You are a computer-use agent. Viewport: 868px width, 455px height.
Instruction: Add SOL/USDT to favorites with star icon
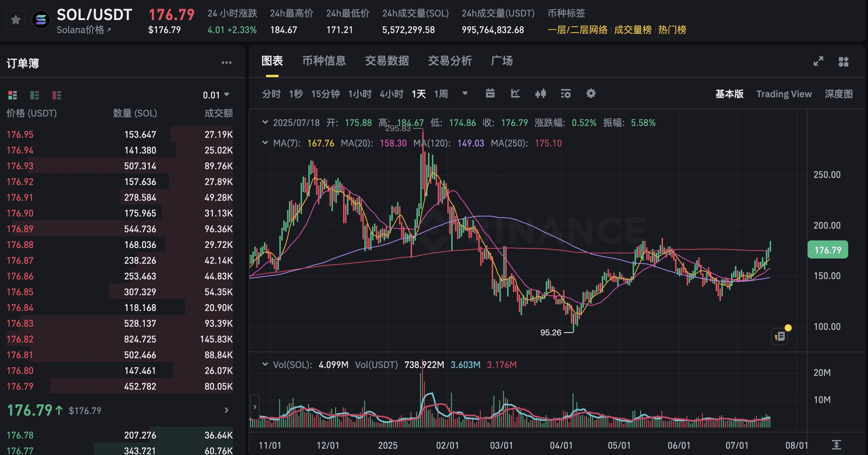tap(16, 20)
